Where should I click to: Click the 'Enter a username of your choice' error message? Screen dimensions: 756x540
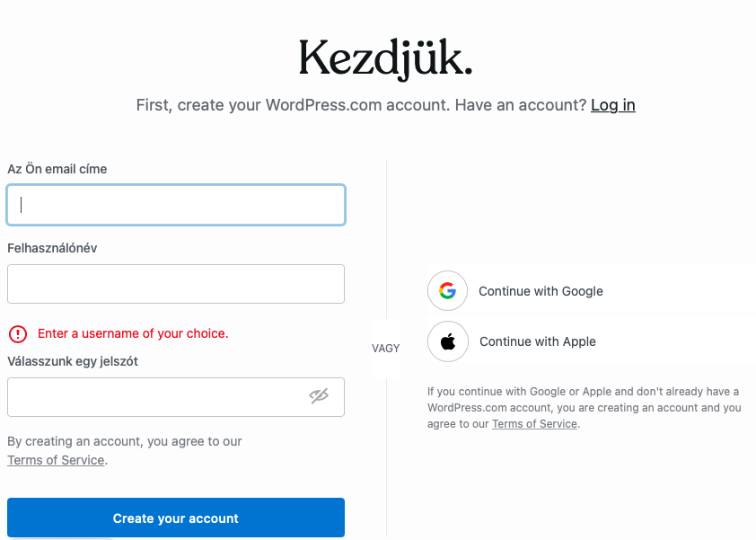133,333
